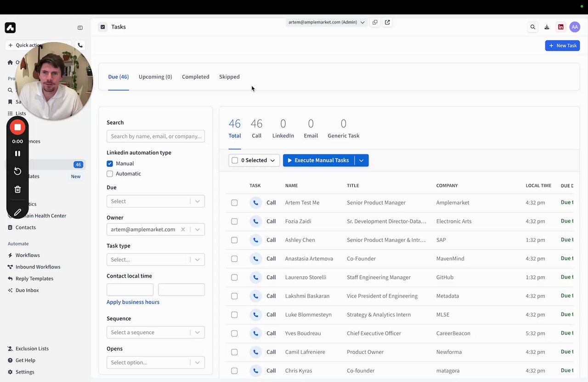Open the Owner filter dropdown arrow

click(x=198, y=229)
